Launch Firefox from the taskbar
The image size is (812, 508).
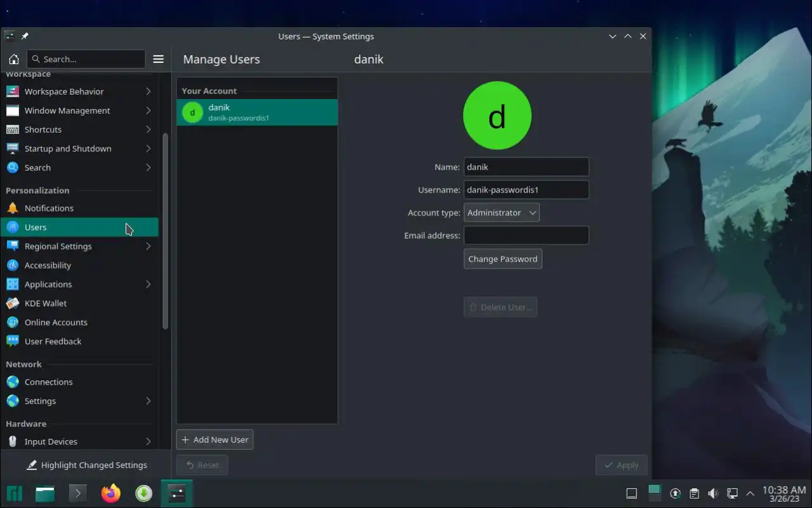(111, 493)
